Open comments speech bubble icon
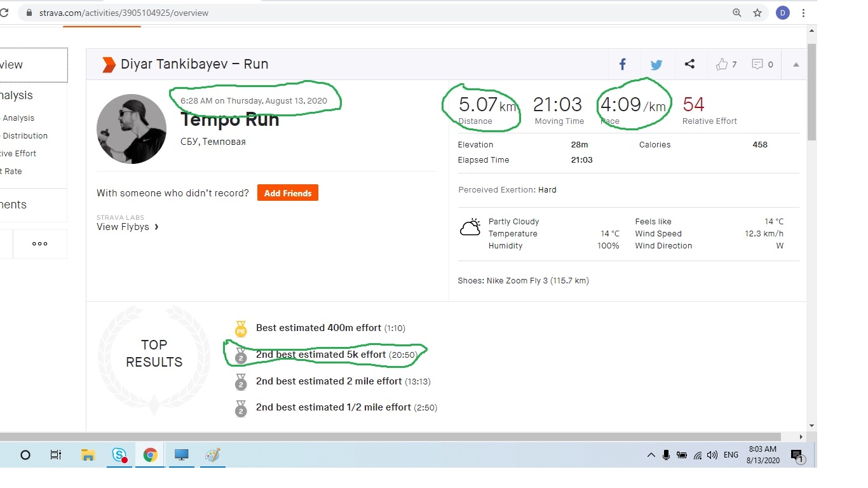 (757, 64)
